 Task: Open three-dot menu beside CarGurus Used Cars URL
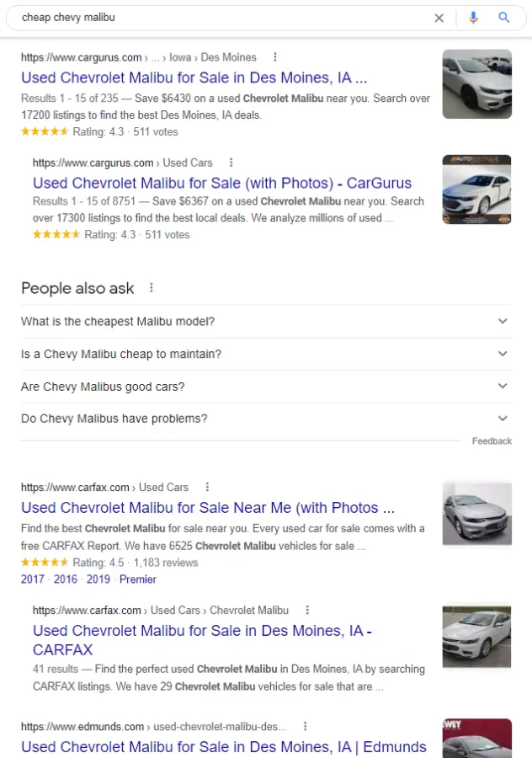pyautogui.click(x=231, y=163)
